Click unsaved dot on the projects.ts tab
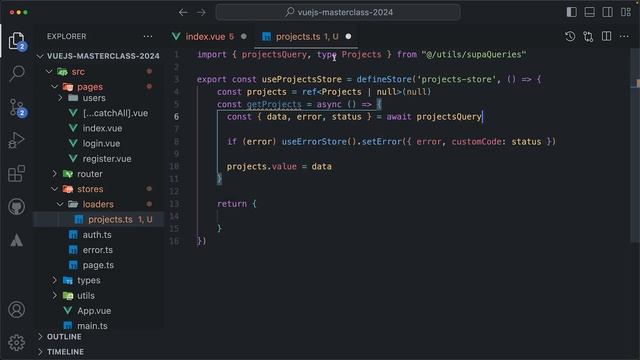 (348, 37)
